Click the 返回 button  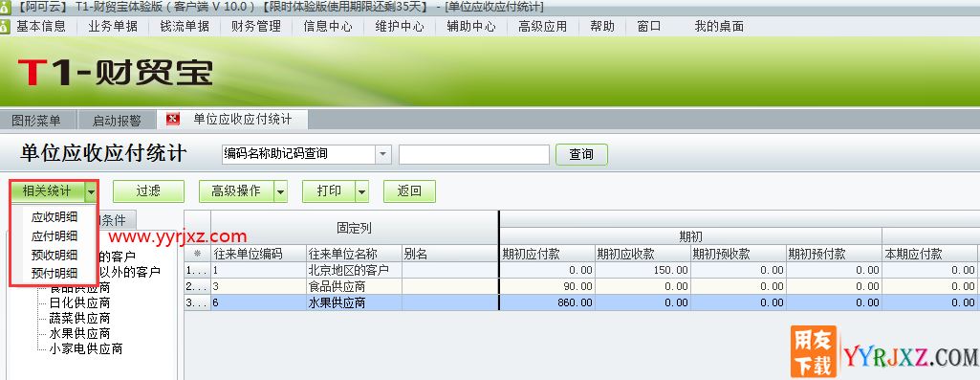pyautogui.click(x=409, y=191)
